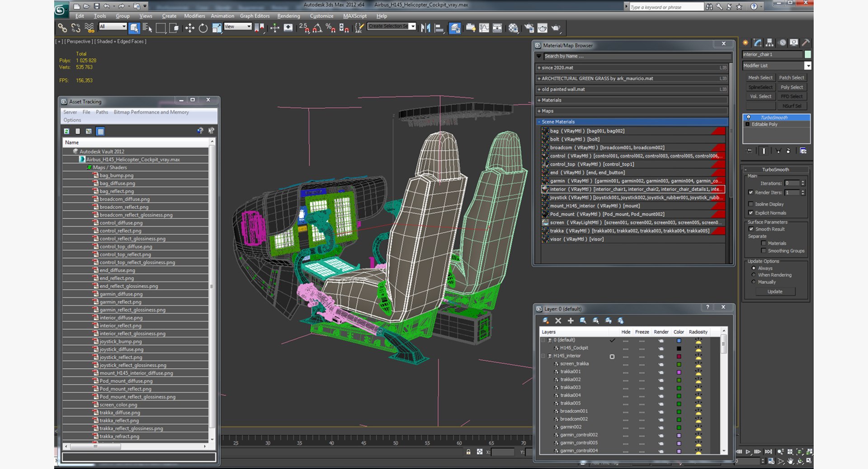
Task: Click the FFD Select button
Action: pyautogui.click(x=792, y=96)
